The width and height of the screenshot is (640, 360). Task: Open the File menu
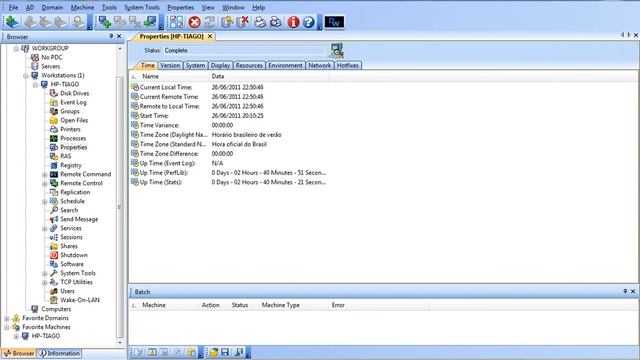click(13, 7)
